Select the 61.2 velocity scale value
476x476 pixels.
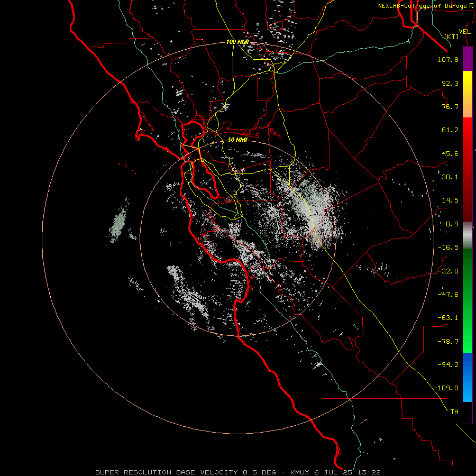point(450,130)
